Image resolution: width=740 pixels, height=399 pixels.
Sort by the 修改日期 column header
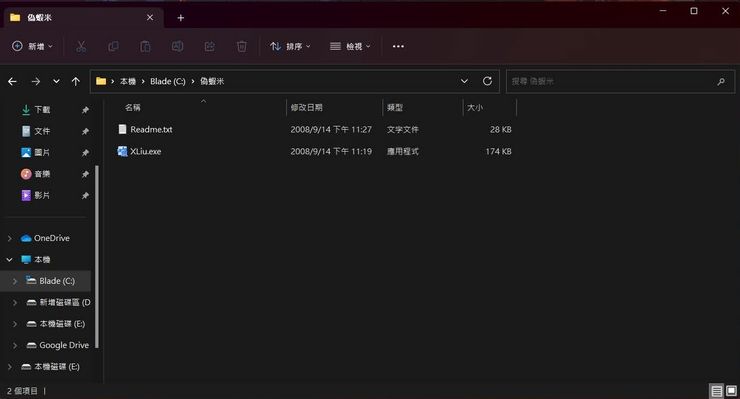point(306,108)
